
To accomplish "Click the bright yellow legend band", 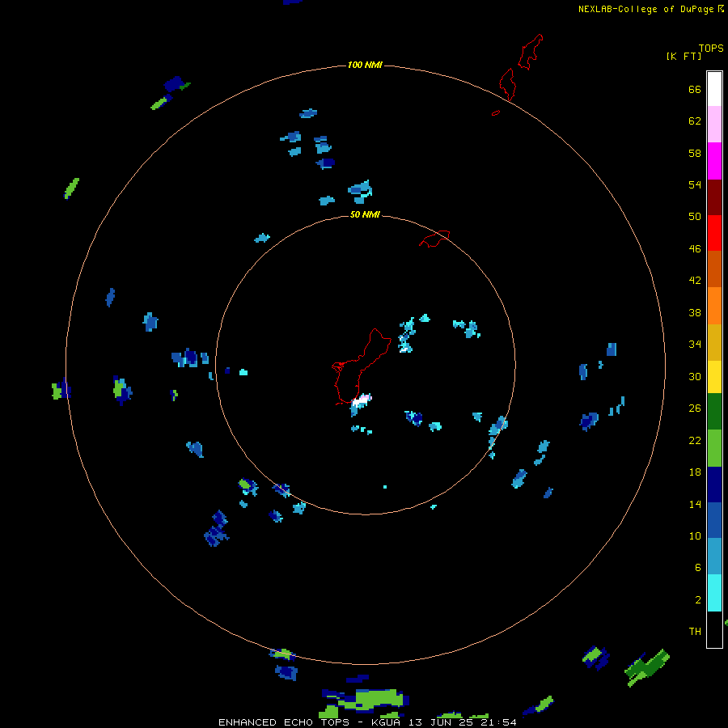I will pyautogui.click(x=714, y=377).
